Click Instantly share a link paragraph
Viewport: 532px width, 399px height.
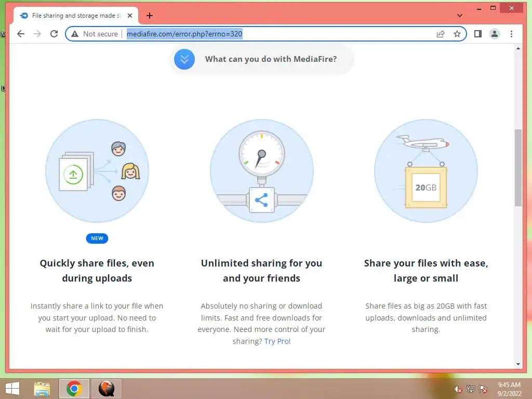pos(97,317)
